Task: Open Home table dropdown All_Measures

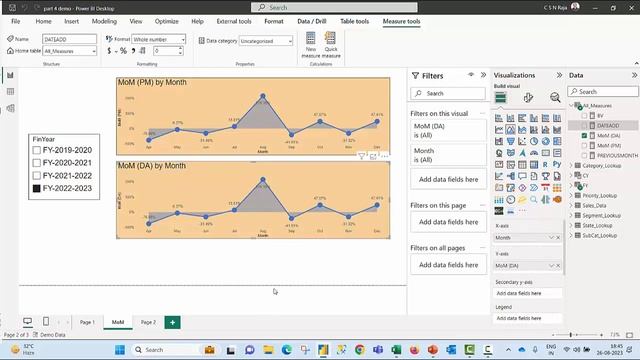Action: tap(70, 51)
